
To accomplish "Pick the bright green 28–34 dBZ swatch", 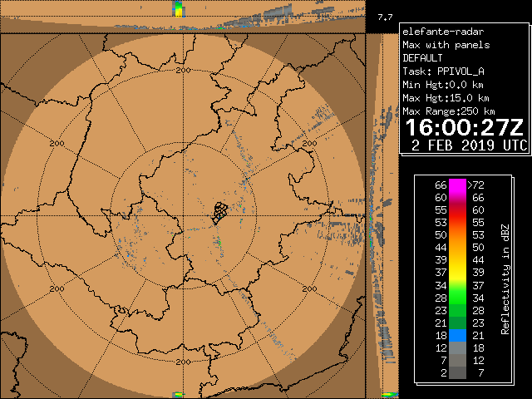I will click(458, 297).
